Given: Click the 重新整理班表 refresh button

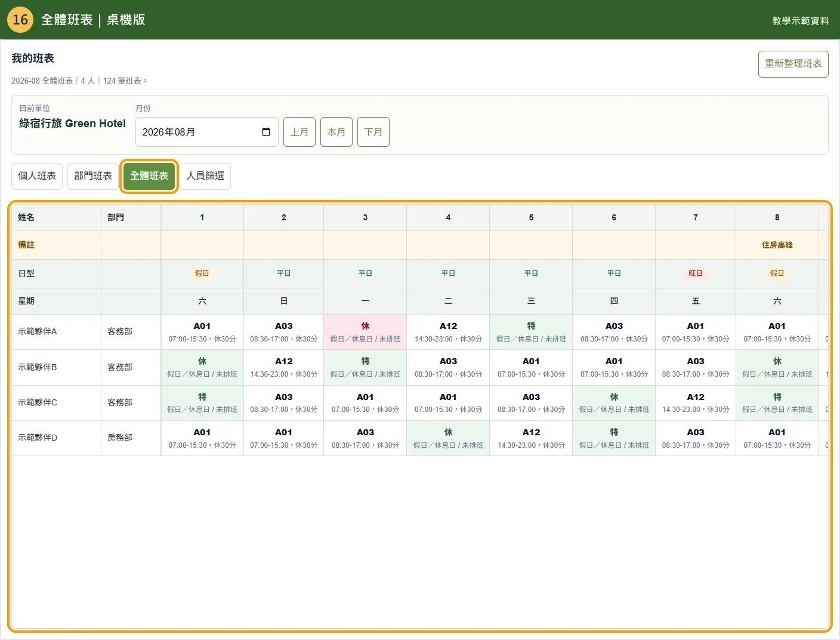Looking at the screenshot, I should 793,64.
